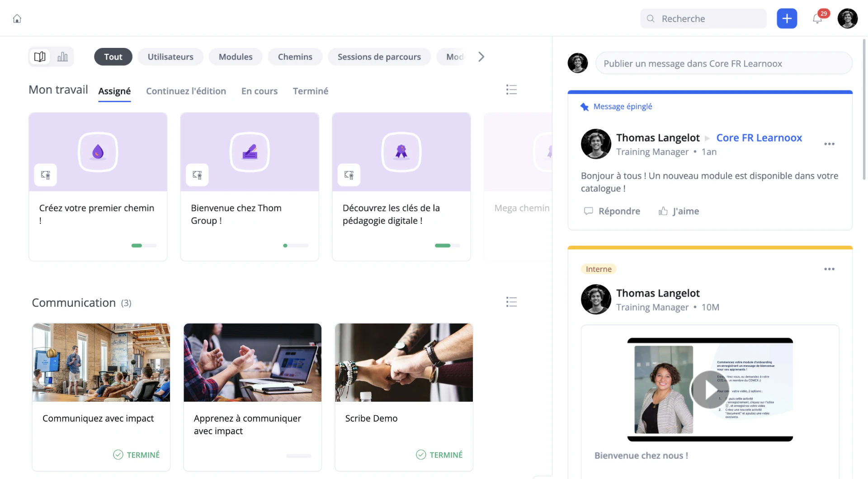Open the Scribe Demo thumbnail
The width and height of the screenshot is (868, 479).
[x=404, y=362]
